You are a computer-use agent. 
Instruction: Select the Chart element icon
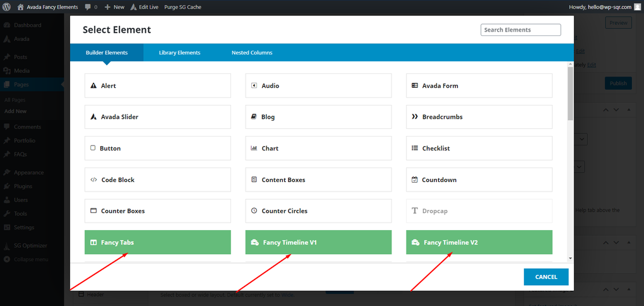tap(254, 148)
